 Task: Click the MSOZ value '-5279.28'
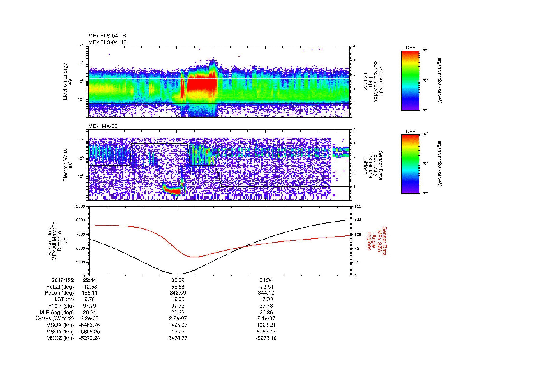[90, 338]
